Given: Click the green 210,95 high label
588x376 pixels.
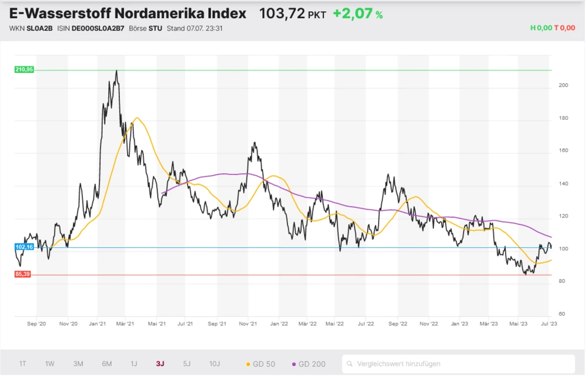Looking at the screenshot, I should tap(24, 69).
